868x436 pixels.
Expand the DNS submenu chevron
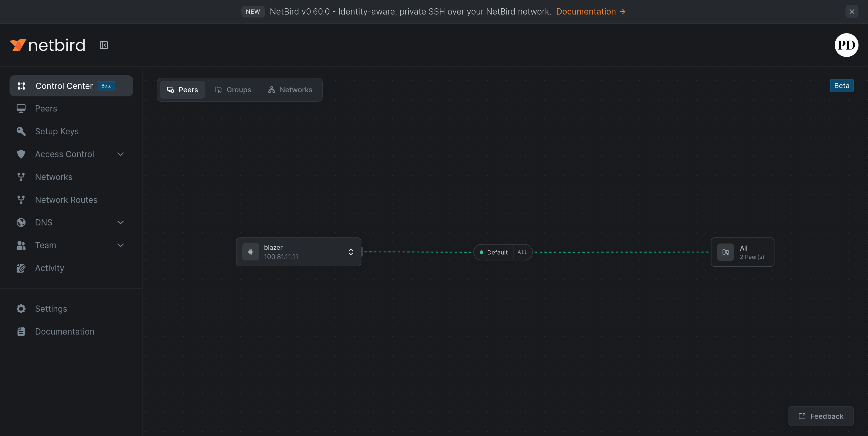tap(120, 222)
